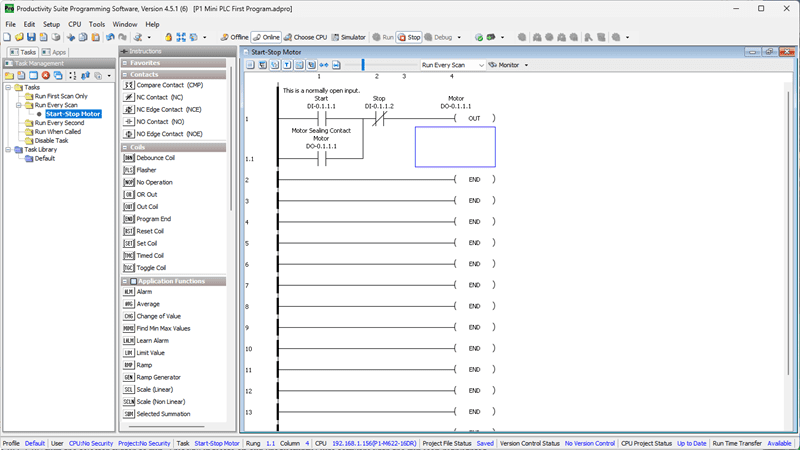The width and height of the screenshot is (800, 450).
Task: Collapse the Run Every Scan tree folder
Action: [x=19, y=105]
